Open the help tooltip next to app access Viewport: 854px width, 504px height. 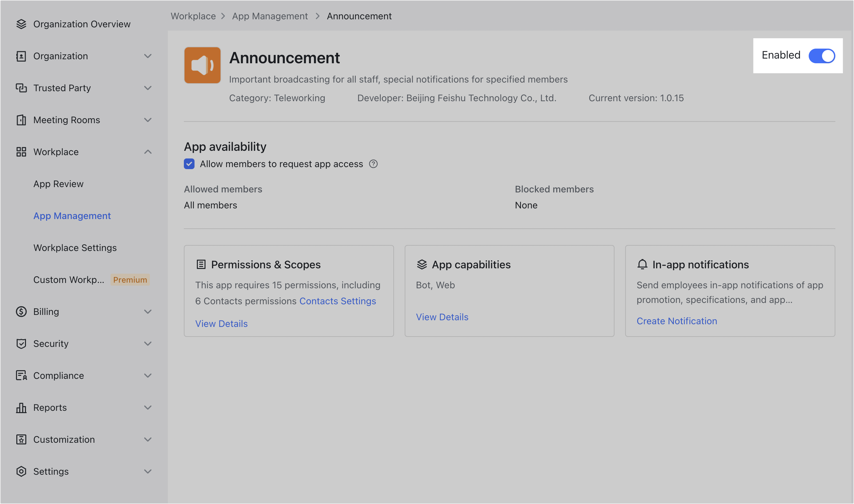(x=373, y=164)
